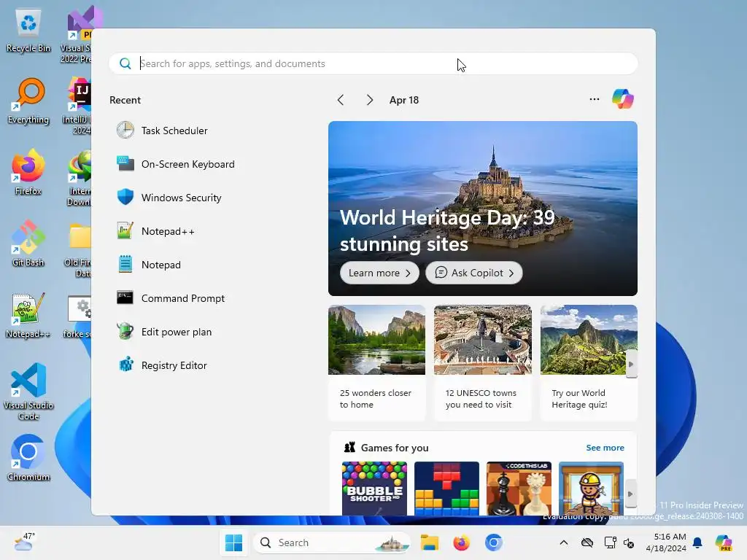Open Firefox desktop shortcut
This screenshot has height=560, width=747.
(x=28, y=172)
